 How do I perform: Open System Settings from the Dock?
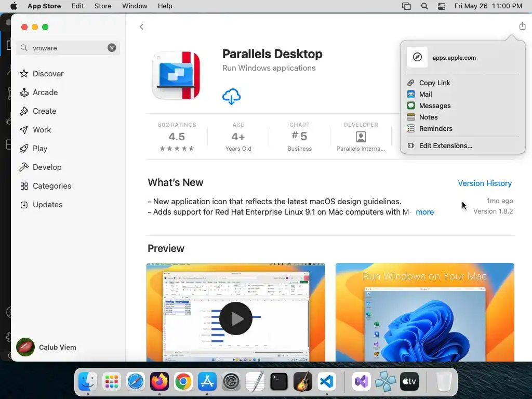pyautogui.click(x=231, y=381)
